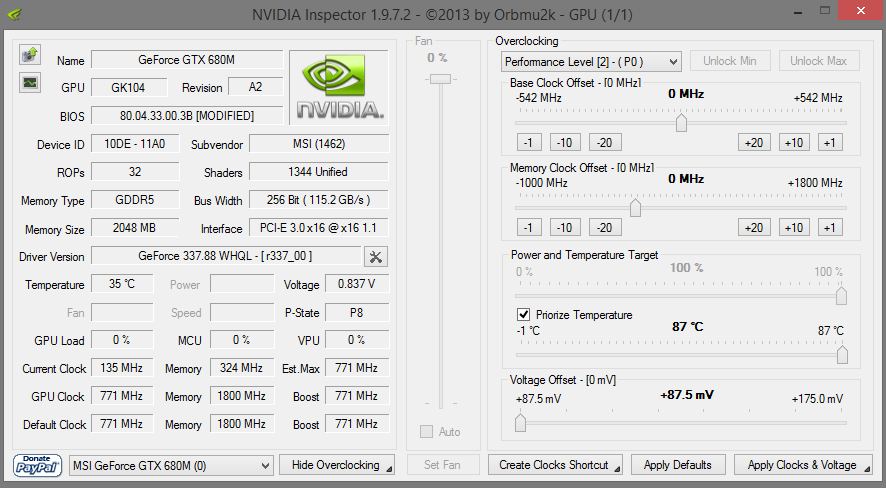
Task: Click the PayPal Donate badge
Action: (37, 465)
